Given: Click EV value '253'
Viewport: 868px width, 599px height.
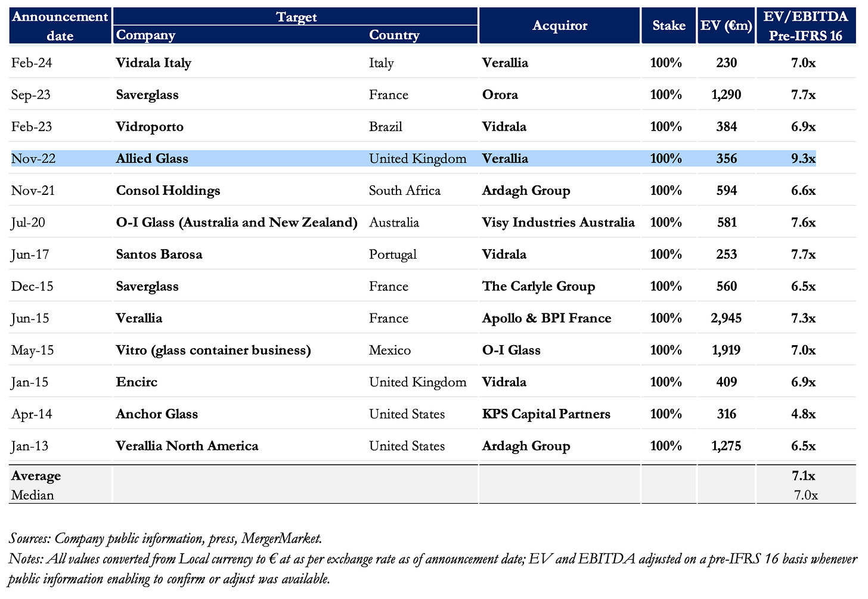Looking at the screenshot, I should 727,255.
